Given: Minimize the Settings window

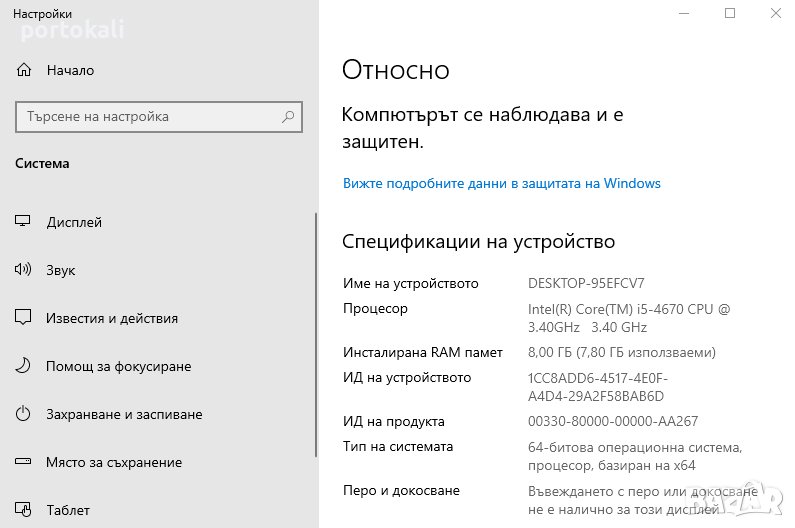Looking at the screenshot, I should tap(683, 13).
